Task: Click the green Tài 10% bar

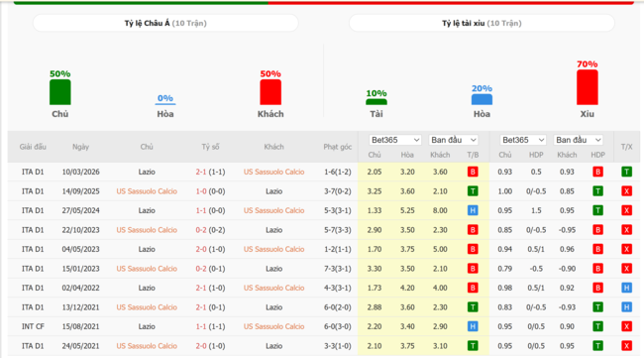Action: point(376,102)
